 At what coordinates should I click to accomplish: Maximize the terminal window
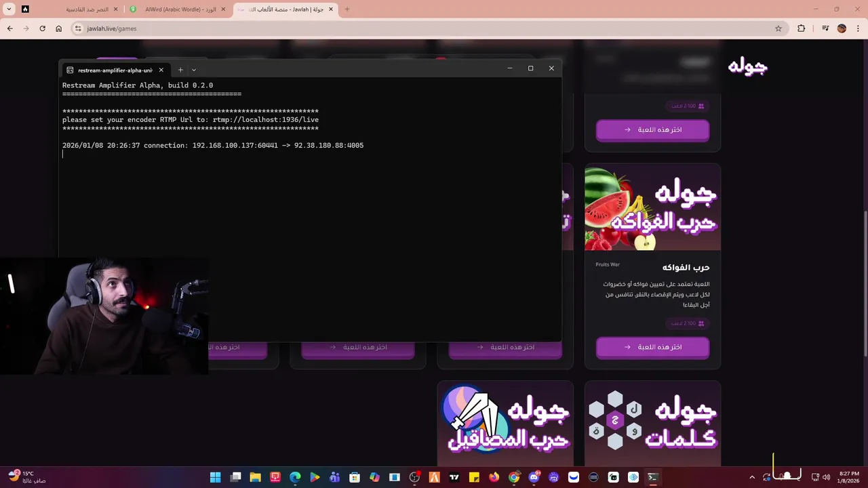(x=530, y=68)
